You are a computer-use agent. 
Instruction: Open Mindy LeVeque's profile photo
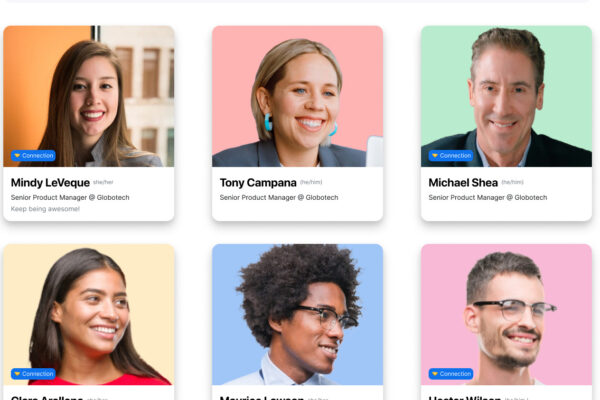pyautogui.click(x=89, y=96)
